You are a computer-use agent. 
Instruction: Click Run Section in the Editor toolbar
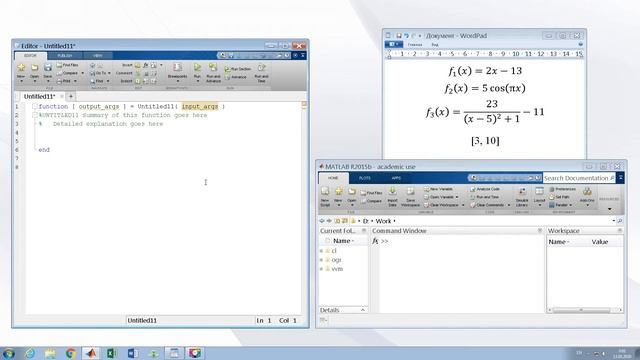(x=238, y=69)
